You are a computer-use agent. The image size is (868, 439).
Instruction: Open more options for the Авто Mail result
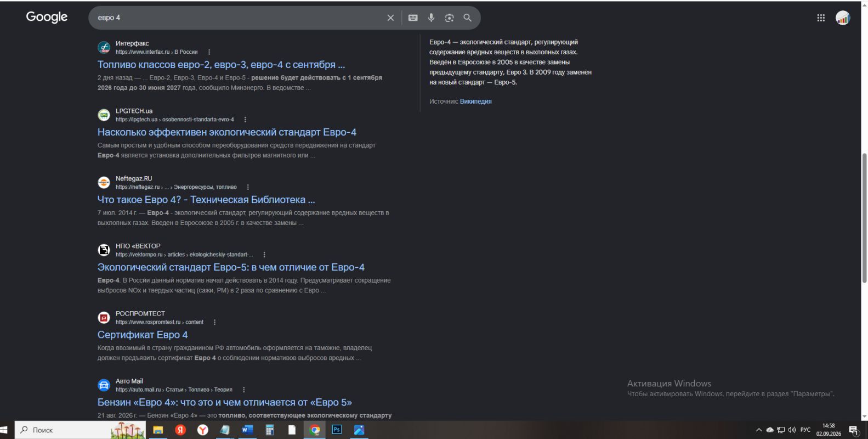pyautogui.click(x=243, y=390)
